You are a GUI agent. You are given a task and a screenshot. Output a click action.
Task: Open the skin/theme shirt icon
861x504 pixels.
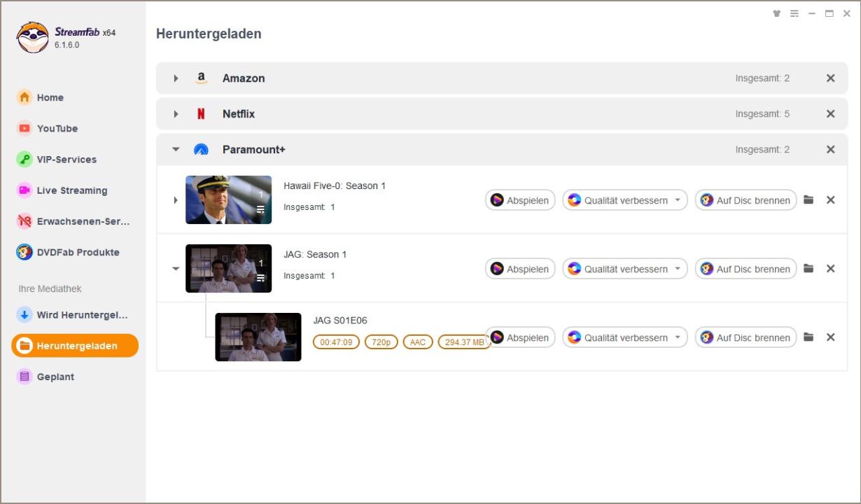776,13
